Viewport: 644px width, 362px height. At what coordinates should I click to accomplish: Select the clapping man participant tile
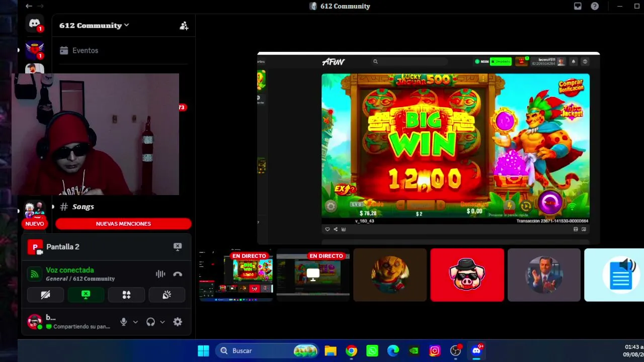point(544,275)
